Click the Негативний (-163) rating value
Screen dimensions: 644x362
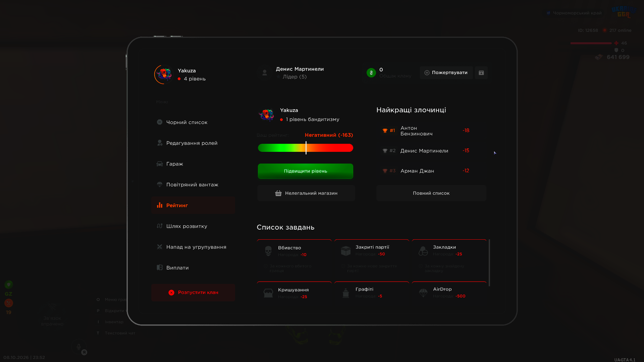(329, 135)
